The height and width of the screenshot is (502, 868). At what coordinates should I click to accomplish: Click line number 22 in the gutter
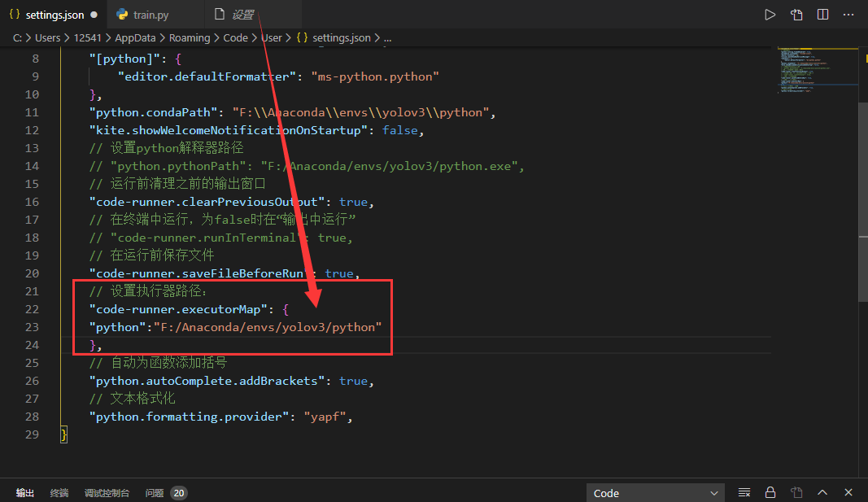32,309
